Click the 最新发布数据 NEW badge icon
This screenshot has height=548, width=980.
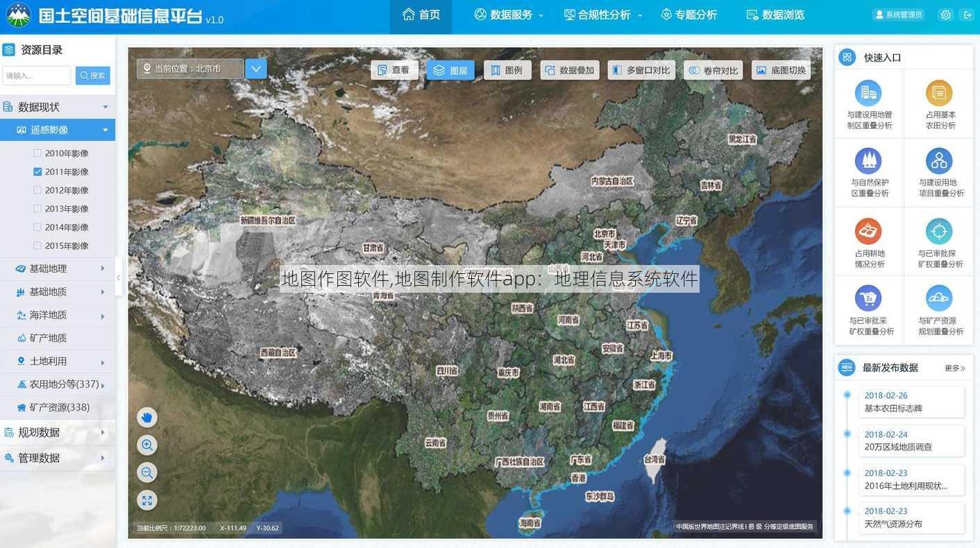tap(847, 368)
